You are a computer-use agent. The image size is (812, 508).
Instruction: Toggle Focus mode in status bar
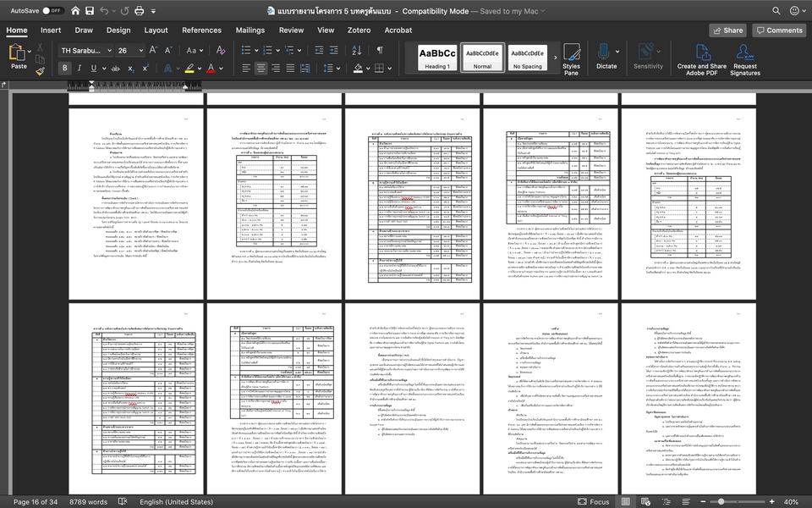pyautogui.click(x=594, y=501)
